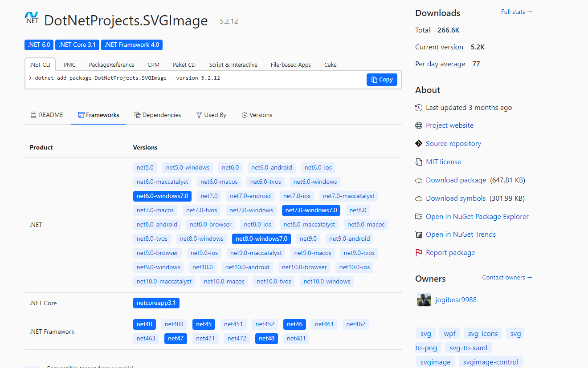The width and height of the screenshot is (588, 368).
Task: Select the Cake install tab
Action: pos(331,65)
